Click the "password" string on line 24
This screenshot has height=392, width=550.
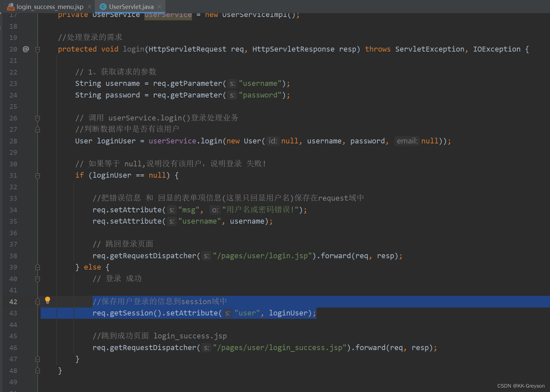point(260,95)
